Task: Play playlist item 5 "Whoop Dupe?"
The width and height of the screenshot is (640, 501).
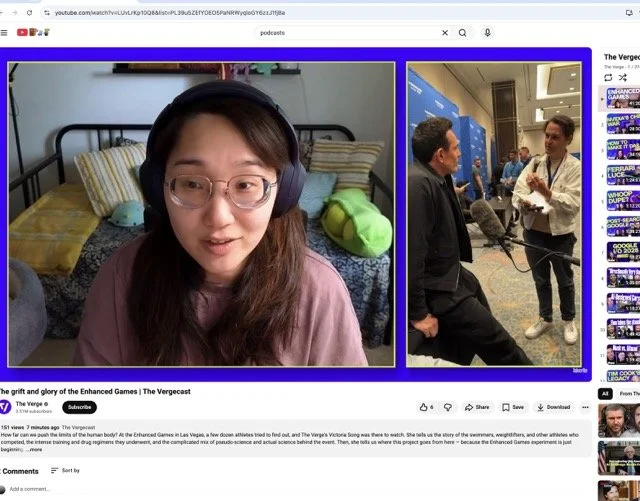Action: (x=623, y=200)
